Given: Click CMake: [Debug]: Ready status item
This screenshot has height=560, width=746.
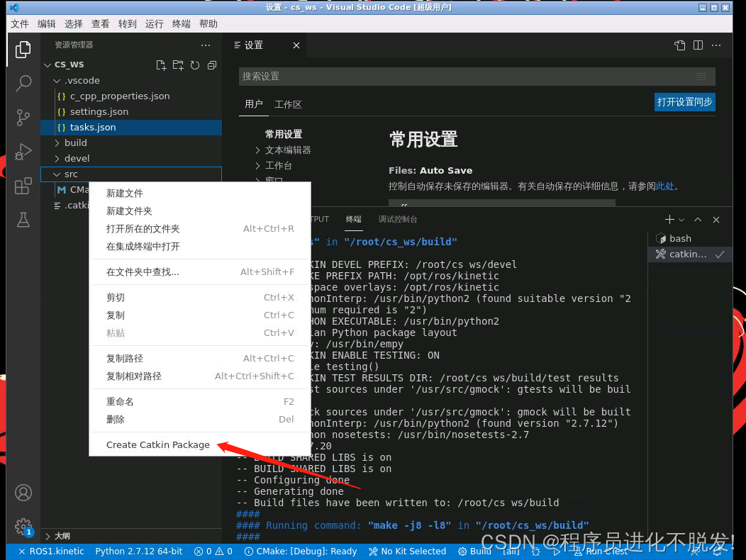Looking at the screenshot, I should (x=301, y=551).
